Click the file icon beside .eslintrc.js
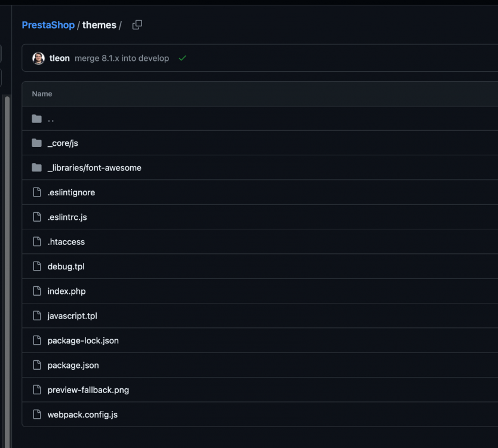Viewport: 498px width, 448px height. [x=36, y=217]
